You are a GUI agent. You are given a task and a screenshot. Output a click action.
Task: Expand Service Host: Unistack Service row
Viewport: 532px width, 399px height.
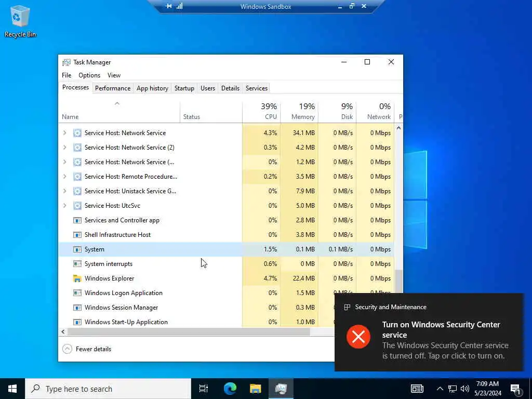pos(64,191)
